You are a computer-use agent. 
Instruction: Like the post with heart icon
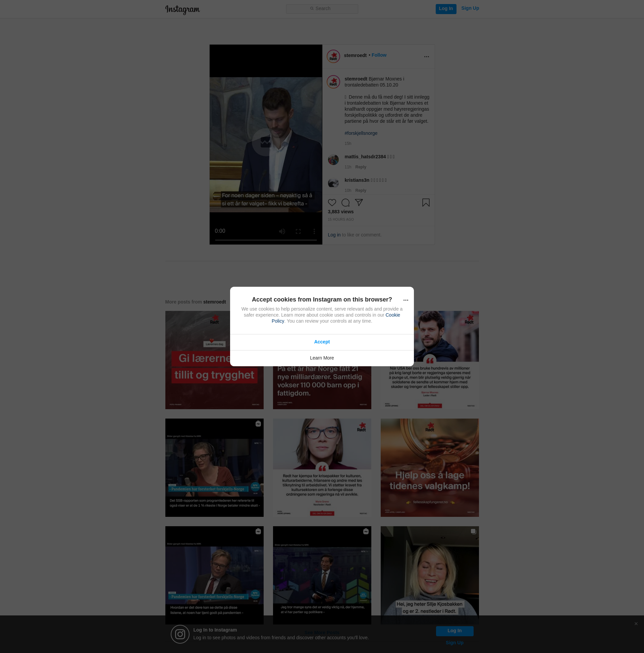pos(332,203)
